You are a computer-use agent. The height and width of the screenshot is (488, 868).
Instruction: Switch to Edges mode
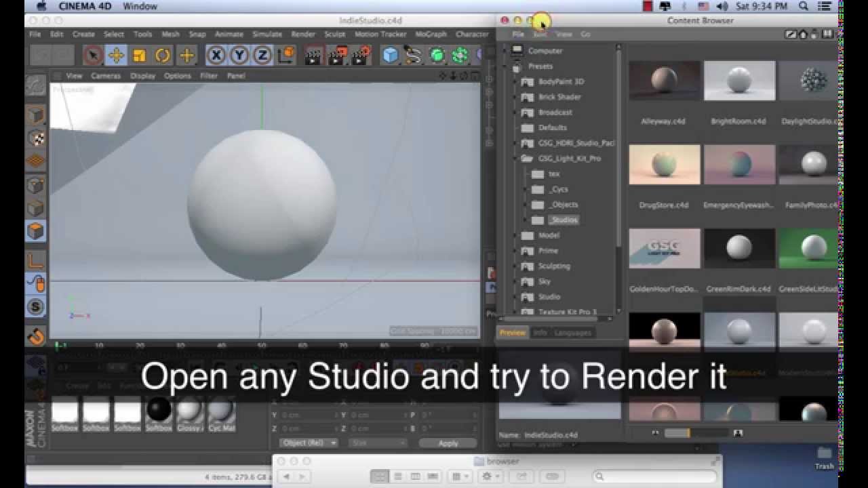coord(36,208)
